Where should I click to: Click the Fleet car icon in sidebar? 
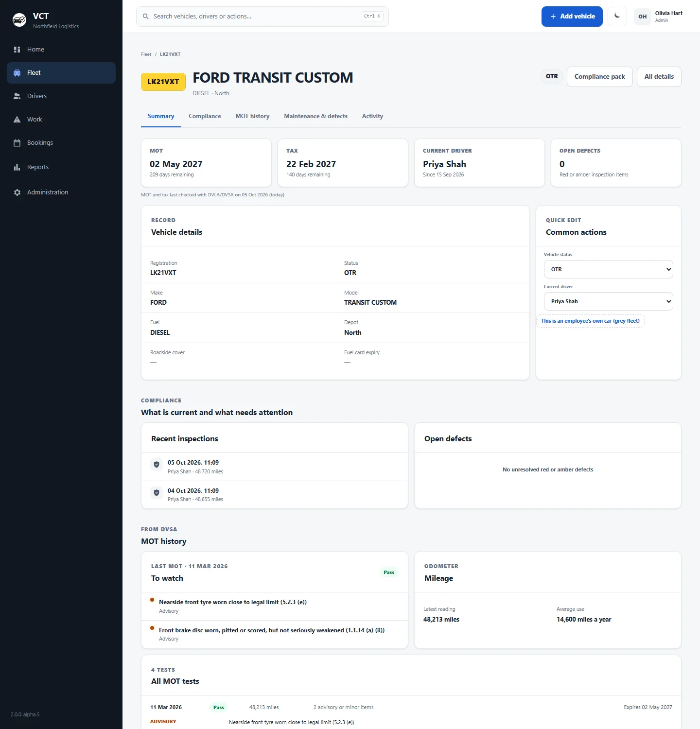tap(17, 73)
